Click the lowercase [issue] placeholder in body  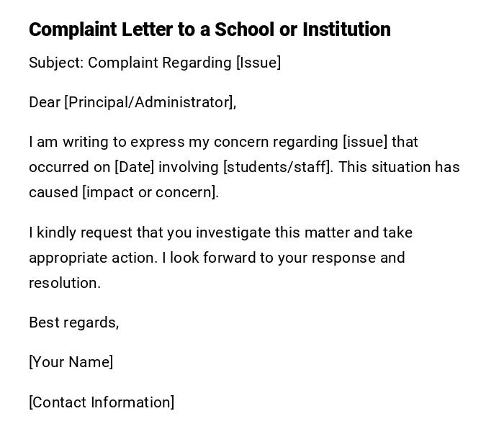tap(365, 142)
